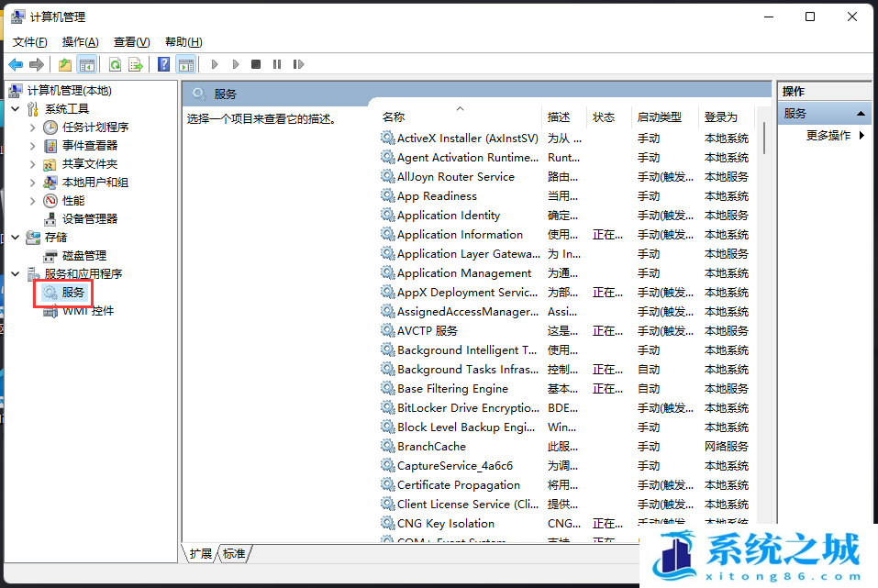Collapse the 系统工具 tree node
878x588 pixels.
coord(16,109)
